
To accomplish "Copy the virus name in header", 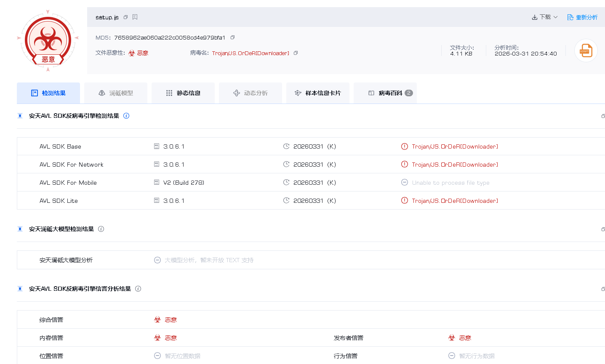I will pos(296,53).
